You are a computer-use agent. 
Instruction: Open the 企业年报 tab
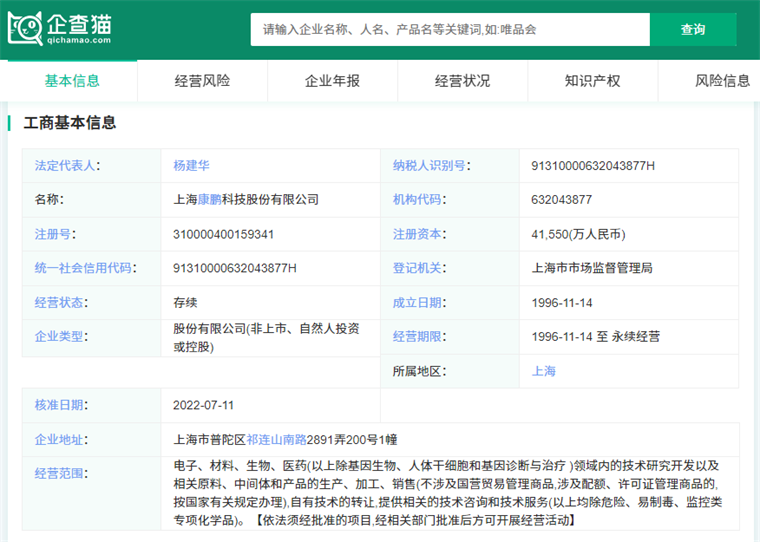(332, 81)
